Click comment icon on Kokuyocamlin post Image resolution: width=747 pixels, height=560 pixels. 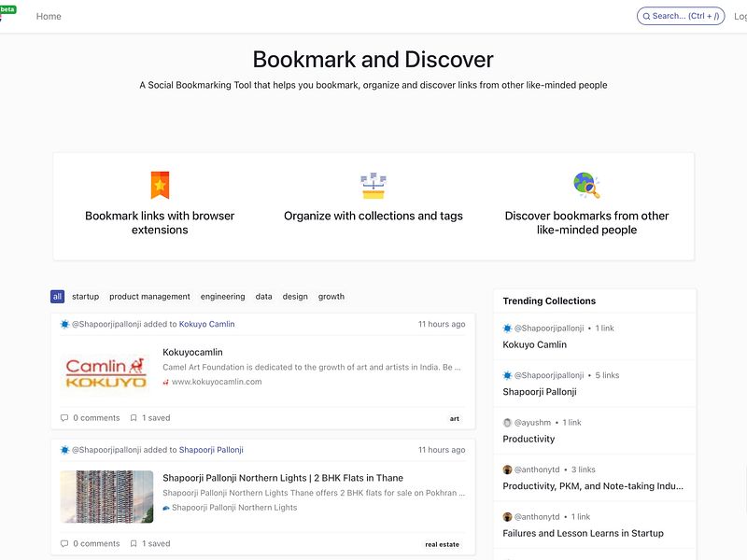(x=64, y=418)
